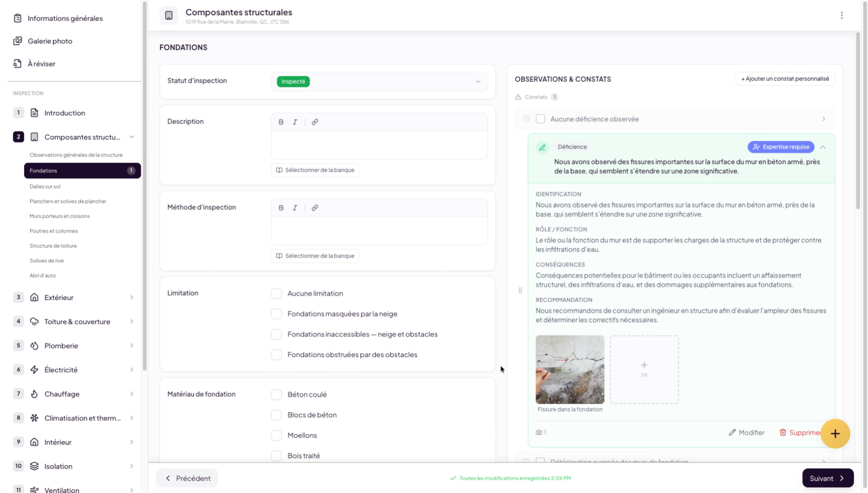
Task: Select Dalles sur sol subsection
Action: (x=45, y=186)
